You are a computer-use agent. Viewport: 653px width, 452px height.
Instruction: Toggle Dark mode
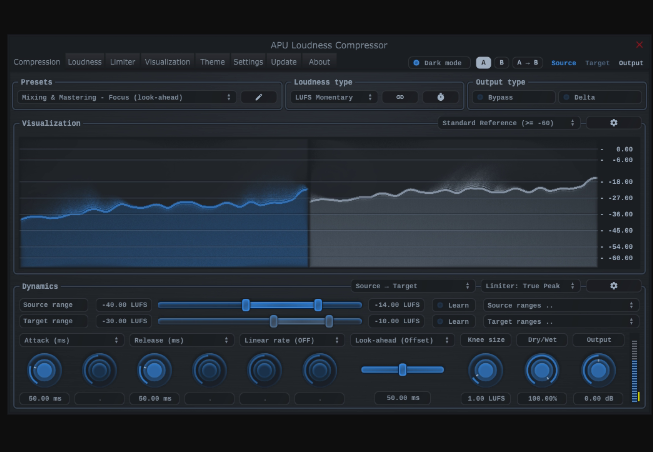[439, 63]
